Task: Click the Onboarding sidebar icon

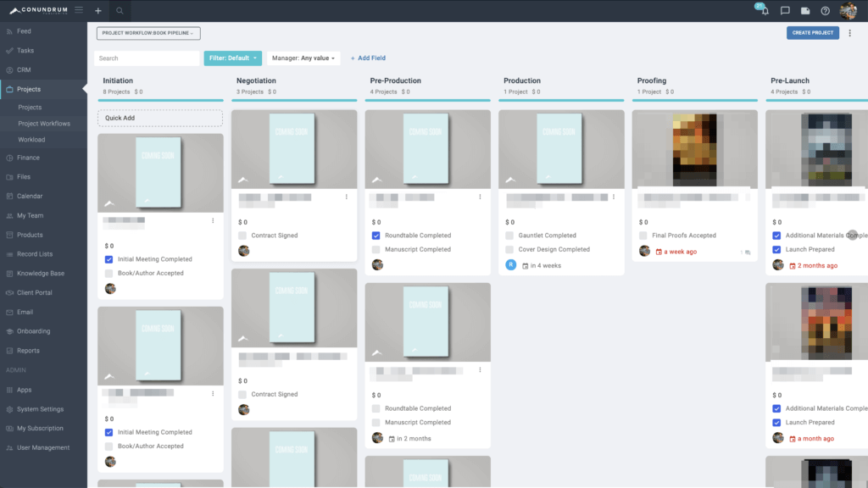Action: click(9, 331)
